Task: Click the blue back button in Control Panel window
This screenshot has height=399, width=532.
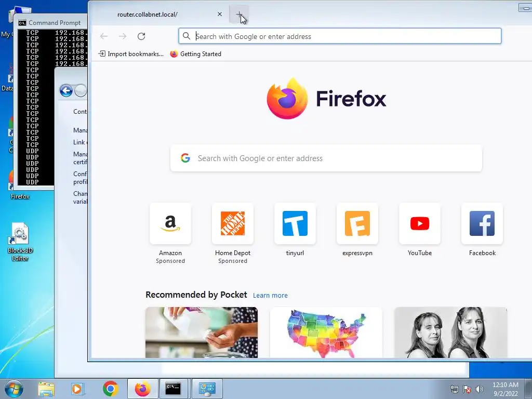Action: 66,90
